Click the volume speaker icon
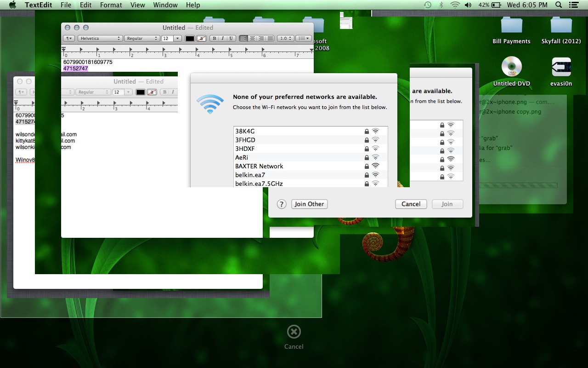Image resolution: width=588 pixels, height=368 pixels. [x=468, y=5]
